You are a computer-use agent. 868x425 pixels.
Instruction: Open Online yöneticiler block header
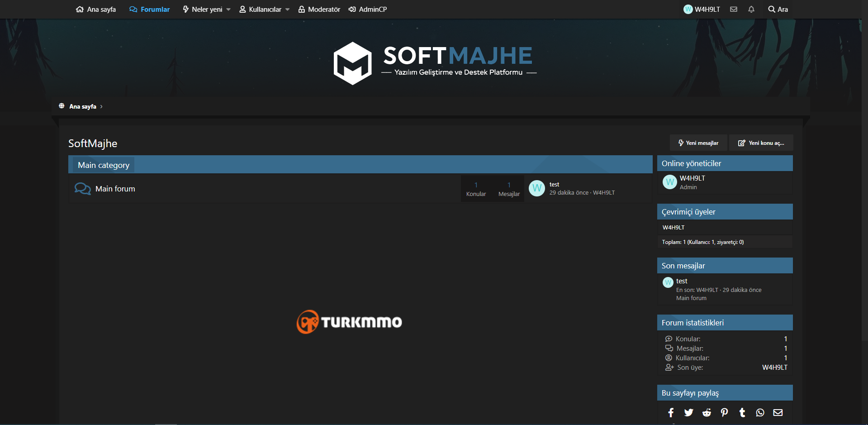pos(691,163)
